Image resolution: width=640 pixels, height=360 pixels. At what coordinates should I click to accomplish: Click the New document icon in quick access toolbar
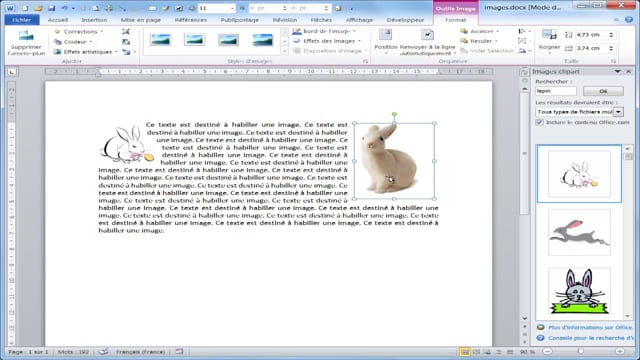pyautogui.click(x=25, y=8)
